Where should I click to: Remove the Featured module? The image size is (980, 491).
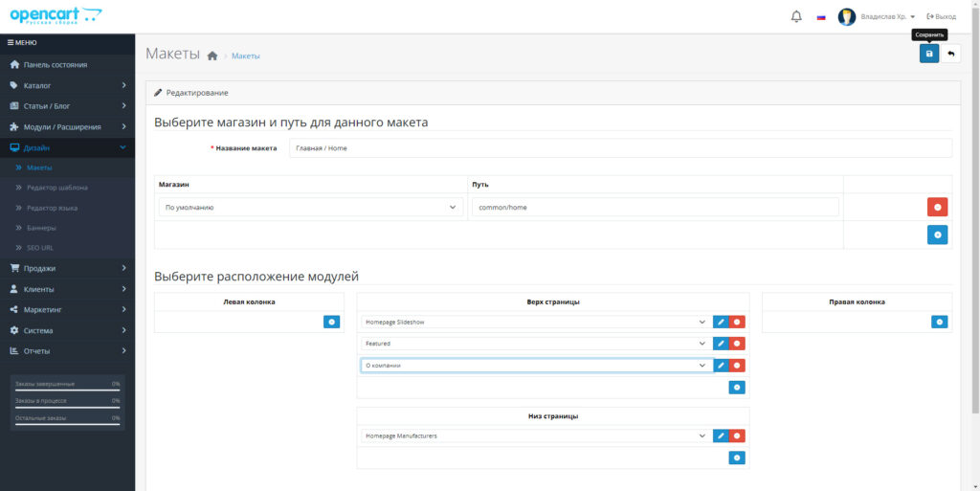737,344
